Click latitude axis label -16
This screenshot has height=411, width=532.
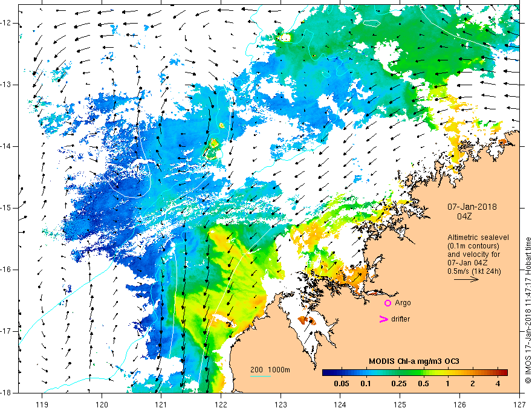click(x=7, y=270)
